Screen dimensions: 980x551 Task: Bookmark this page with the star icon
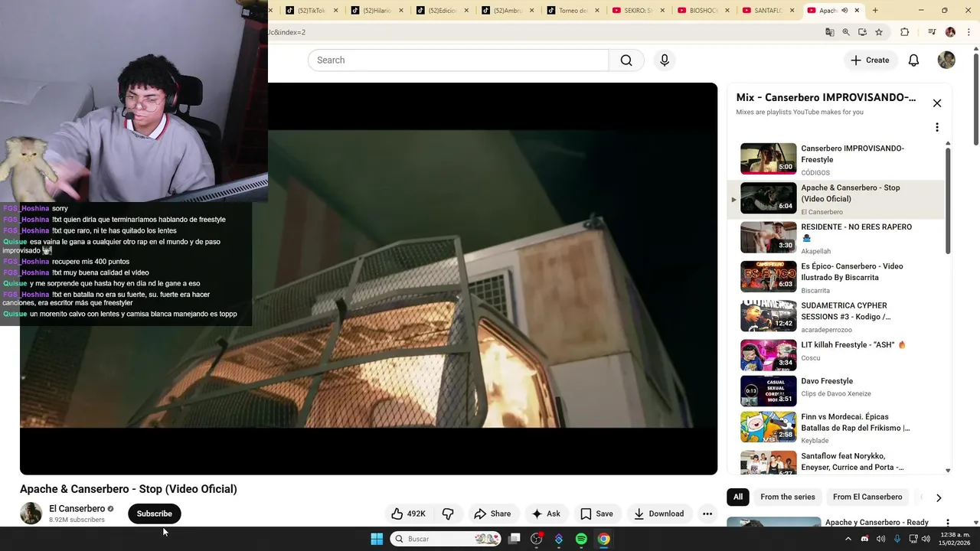coord(879,32)
